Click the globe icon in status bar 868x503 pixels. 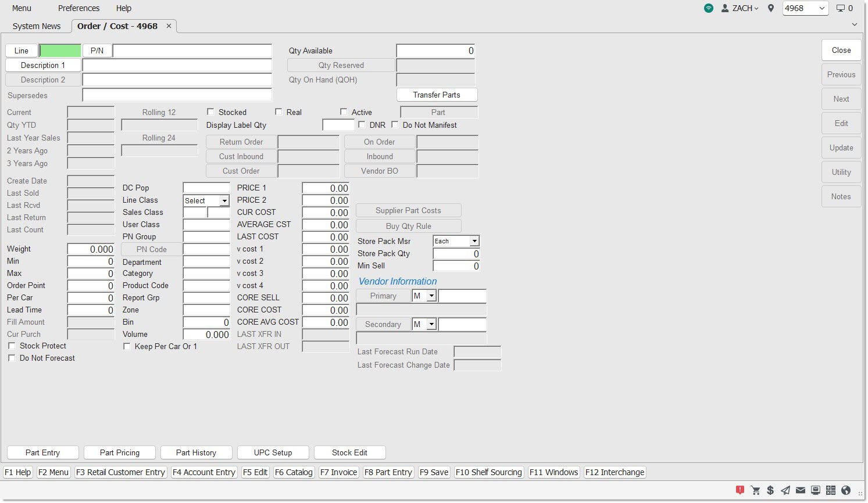tap(846, 490)
